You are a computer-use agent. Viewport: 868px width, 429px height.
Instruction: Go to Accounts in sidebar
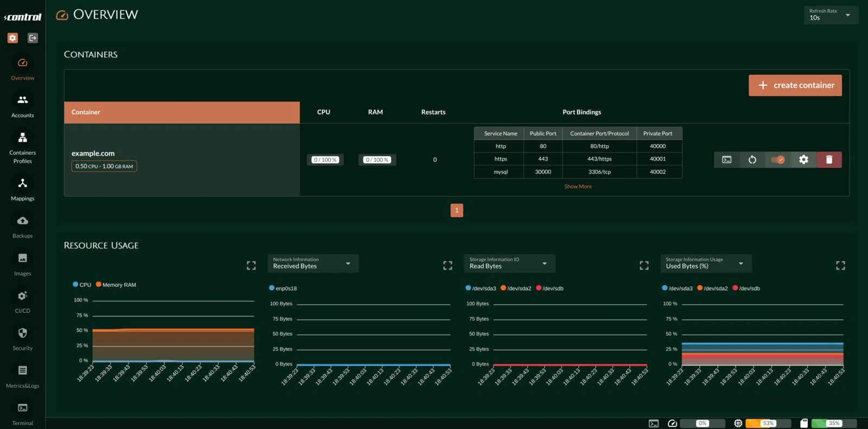[x=22, y=105]
